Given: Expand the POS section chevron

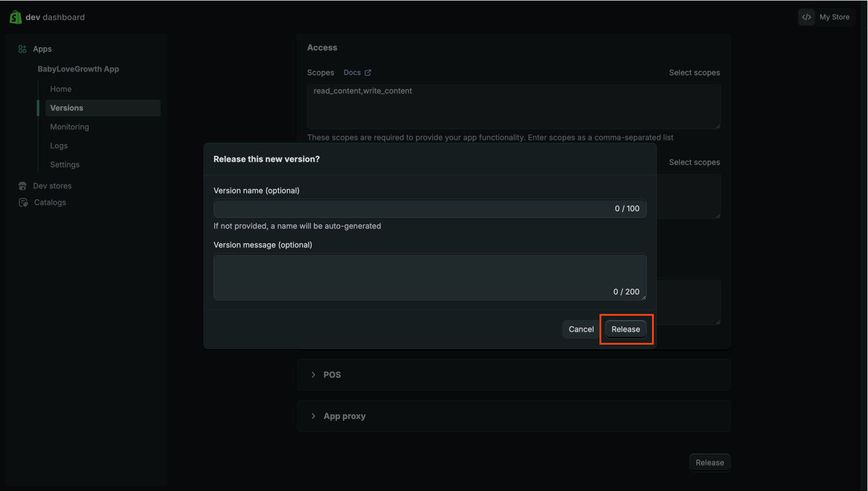Looking at the screenshot, I should (x=313, y=375).
